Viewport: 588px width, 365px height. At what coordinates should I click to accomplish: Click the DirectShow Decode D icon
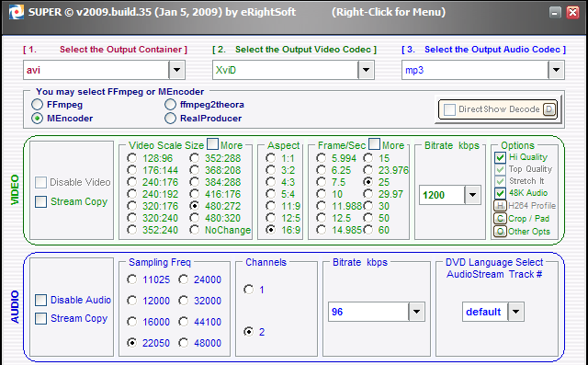549,109
